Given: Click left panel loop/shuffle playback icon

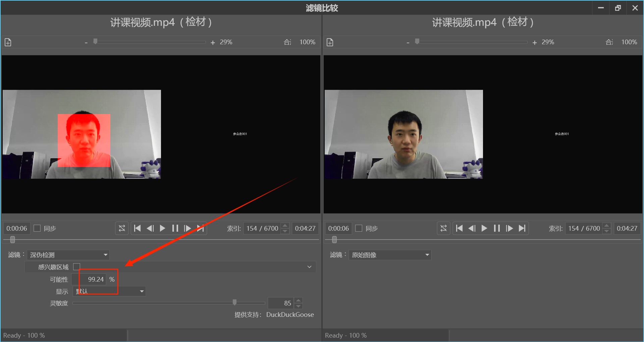Looking at the screenshot, I should pyautogui.click(x=122, y=228).
